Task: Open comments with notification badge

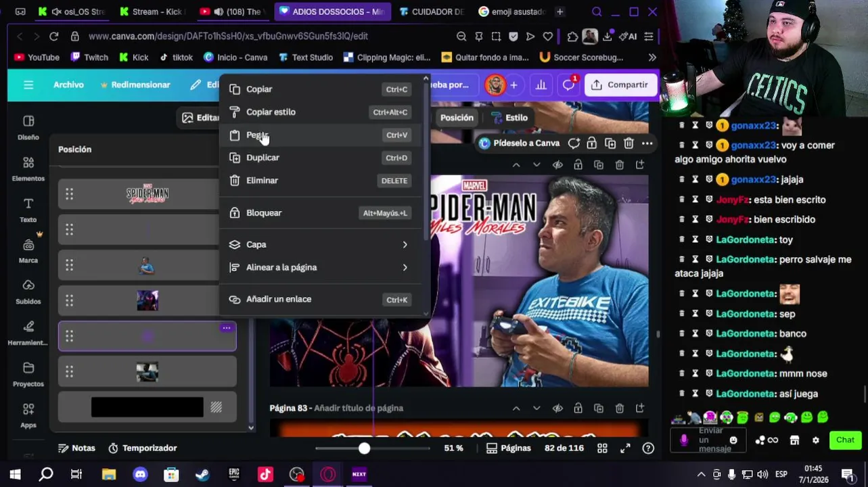Action: (x=568, y=85)
